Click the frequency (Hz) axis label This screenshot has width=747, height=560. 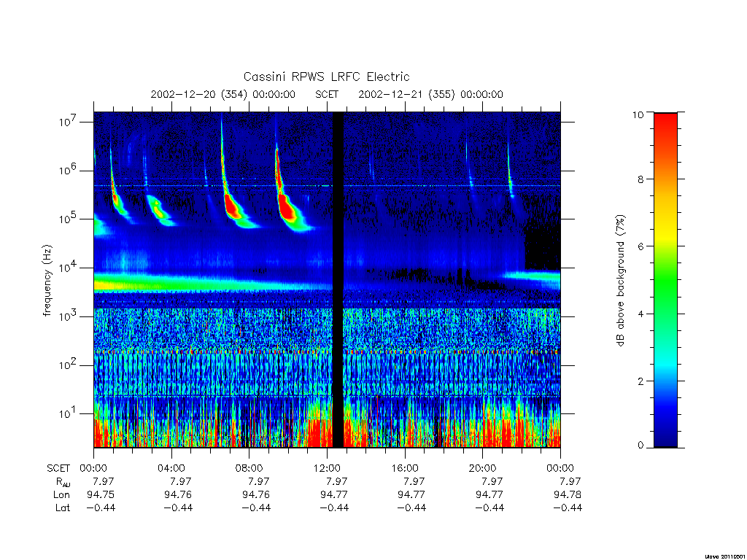coord(47,281)
